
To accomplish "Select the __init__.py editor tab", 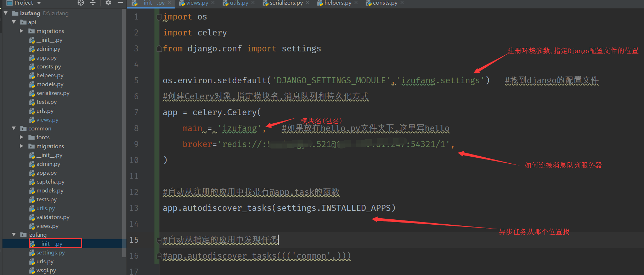I will pos(152,3).
